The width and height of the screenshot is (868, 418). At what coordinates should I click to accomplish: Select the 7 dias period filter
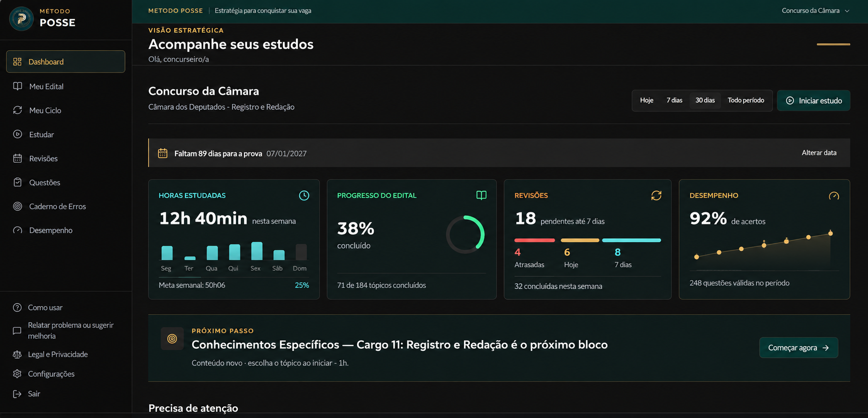674,100
